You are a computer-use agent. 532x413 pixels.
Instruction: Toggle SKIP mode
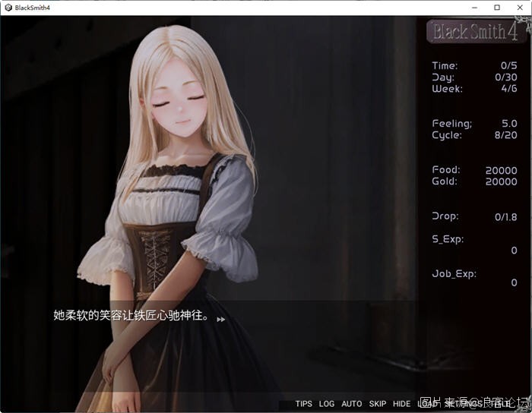click(x=377, y=404)
